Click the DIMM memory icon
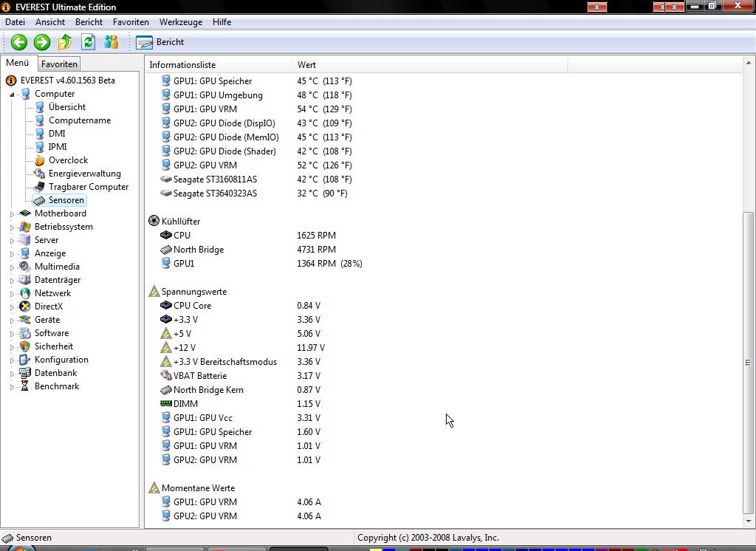This screenshot has height=551, width=756. (x=166, y=403)
